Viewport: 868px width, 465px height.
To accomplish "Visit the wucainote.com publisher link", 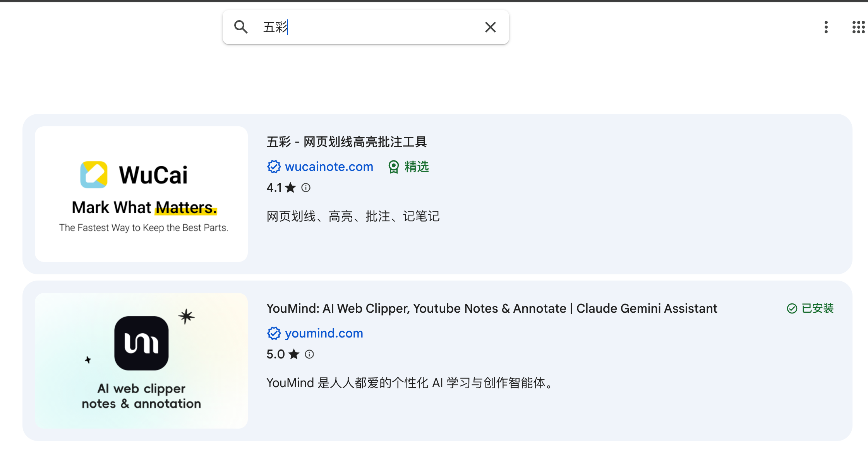I will click(x=329, y=167).
